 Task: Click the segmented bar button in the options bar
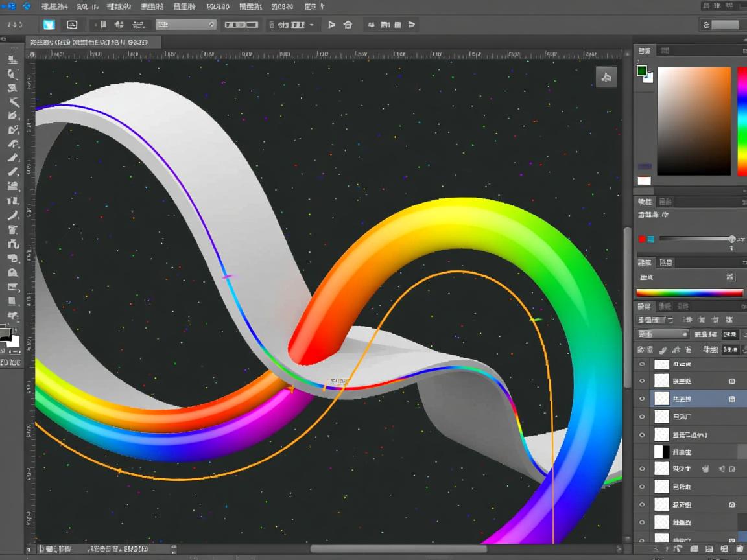point(241,25)
